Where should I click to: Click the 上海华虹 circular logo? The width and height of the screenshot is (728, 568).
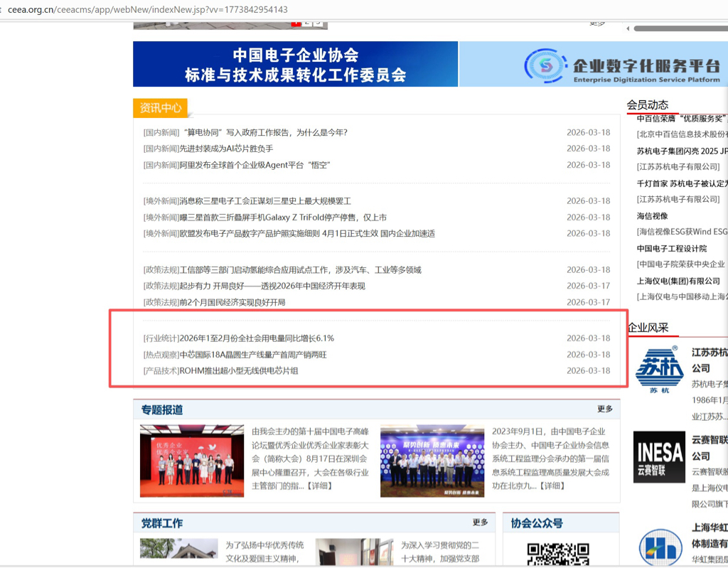pos(660,548)
